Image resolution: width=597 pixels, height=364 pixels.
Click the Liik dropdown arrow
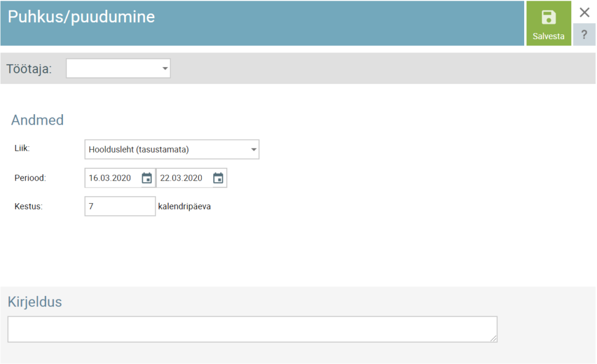254,150
